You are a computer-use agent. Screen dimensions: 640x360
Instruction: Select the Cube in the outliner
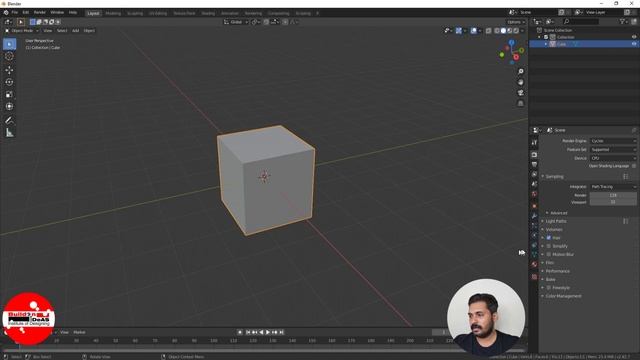562,44
